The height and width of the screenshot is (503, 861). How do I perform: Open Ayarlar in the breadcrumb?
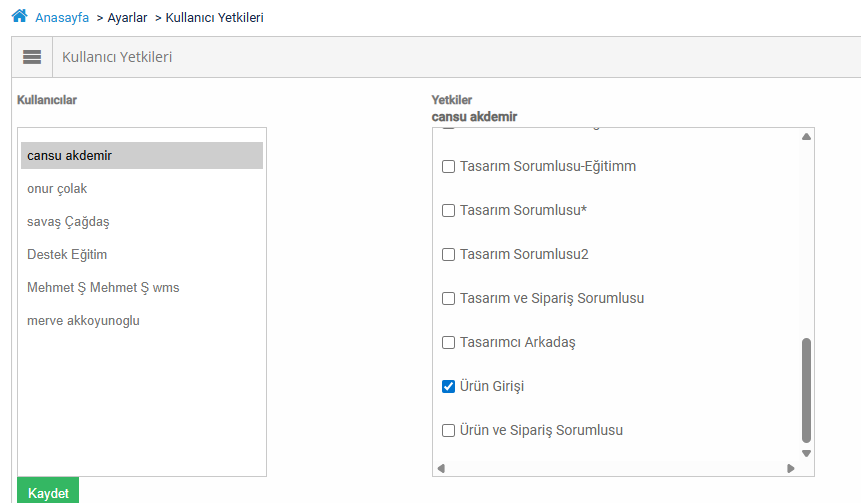[x=127, y=18]
